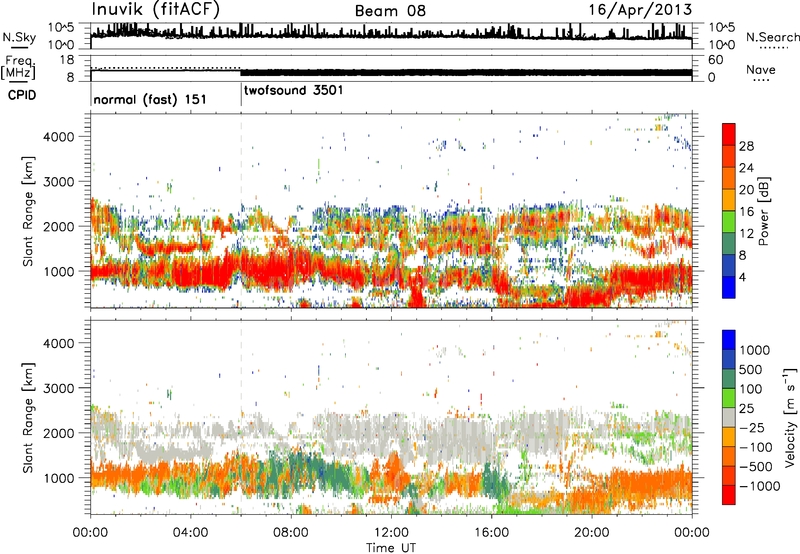The width and height of the screenshot is (800, 554).
Task: Click '1000' on velocity panel range axis
Action: [x=58, y=477]
